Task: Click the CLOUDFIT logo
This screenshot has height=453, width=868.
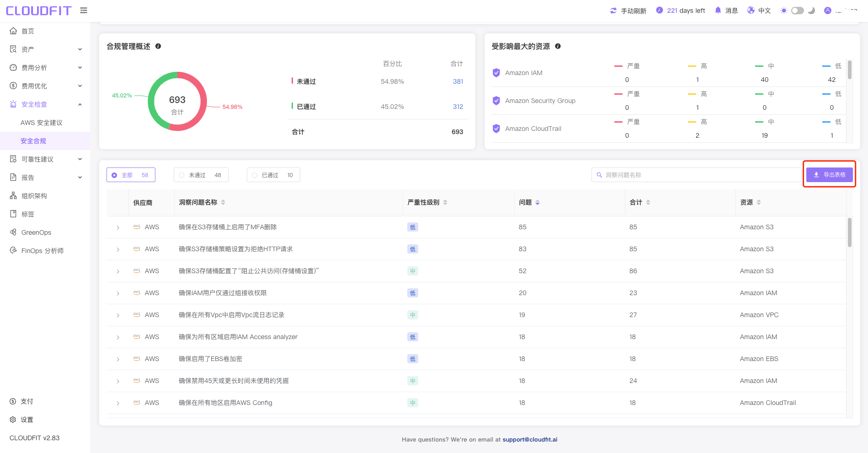Action: (x=38, y=11)
